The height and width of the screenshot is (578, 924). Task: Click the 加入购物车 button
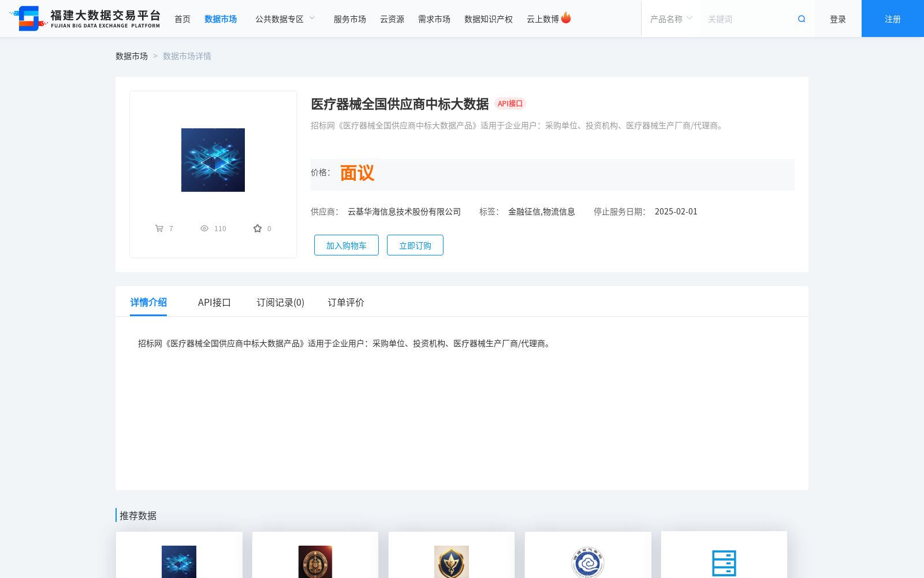[x=346, y=245]
